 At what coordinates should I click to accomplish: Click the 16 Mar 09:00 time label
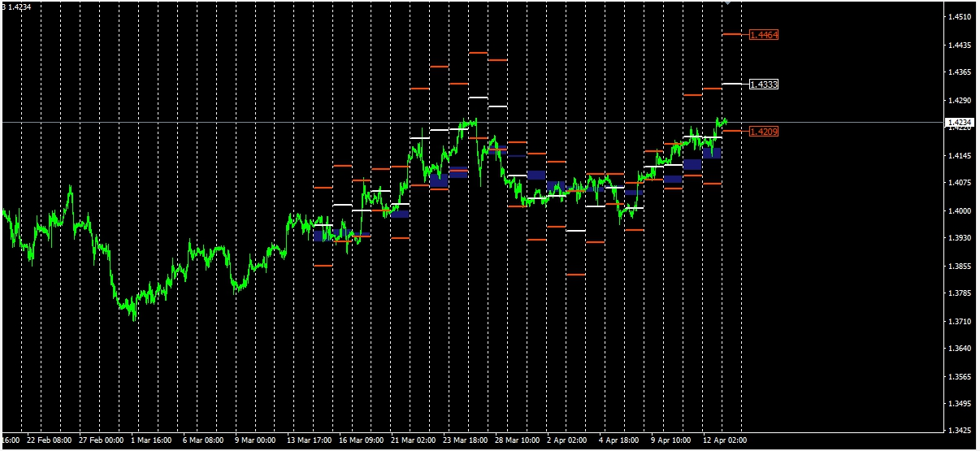point(360,440)
